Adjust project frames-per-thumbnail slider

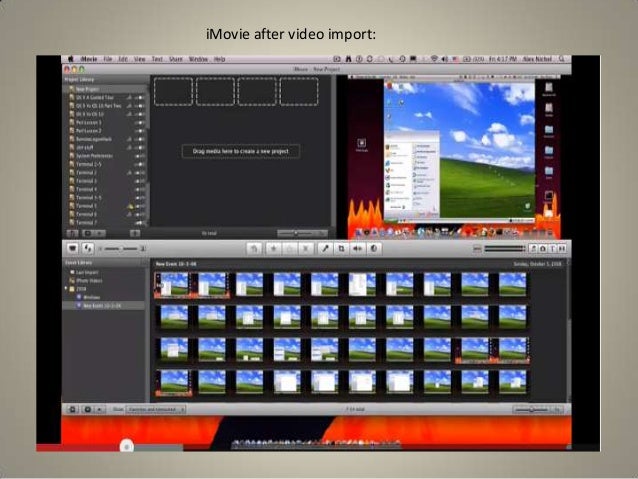(x=302, y=233)
